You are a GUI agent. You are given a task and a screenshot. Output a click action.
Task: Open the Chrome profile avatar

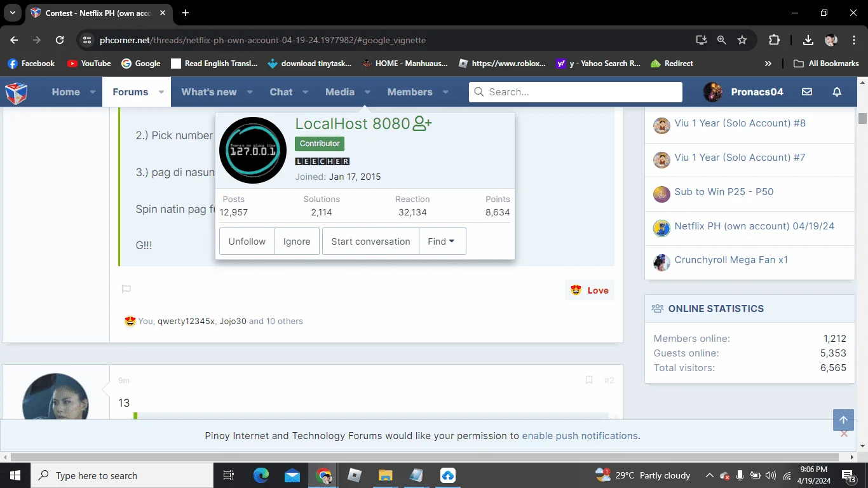831,40
